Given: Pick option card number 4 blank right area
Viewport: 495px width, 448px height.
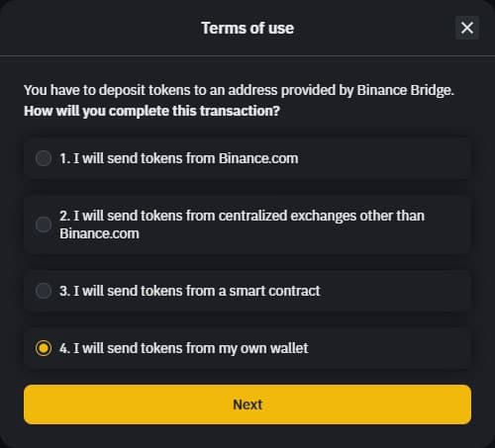Looking at the screenshot, I should (389, 348).
